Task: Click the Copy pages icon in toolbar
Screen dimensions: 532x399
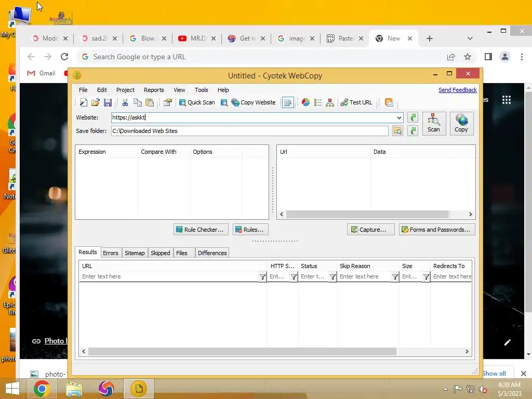Action: (x=137, y=102)
